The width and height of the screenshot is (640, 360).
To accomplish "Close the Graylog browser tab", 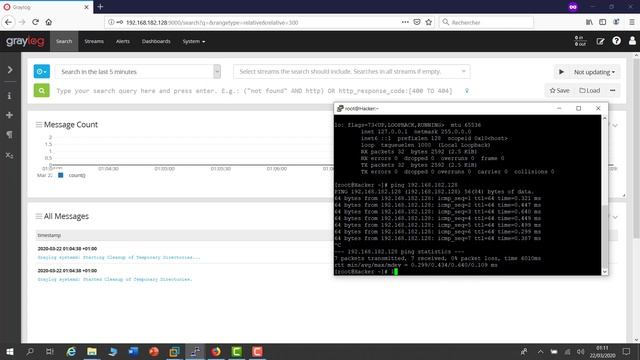I will (87, 7).
